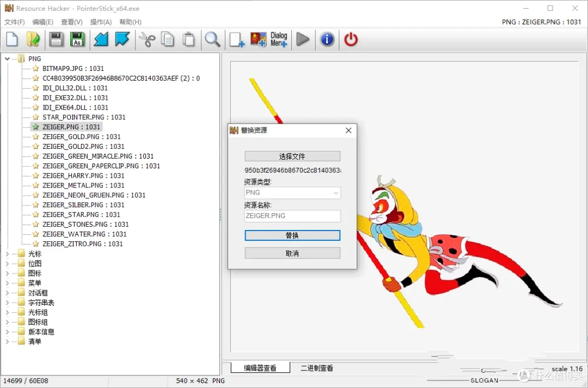Expand the 光标 folder node
The image size is (588, 388).
tap(8, 254)
